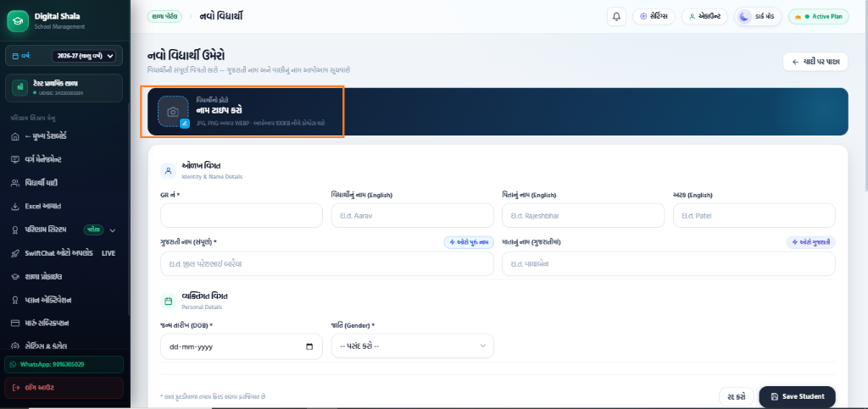Click into the GR number field
This screenshot has height=409, width=868.
pyautogui.click(x=242, y=216)
